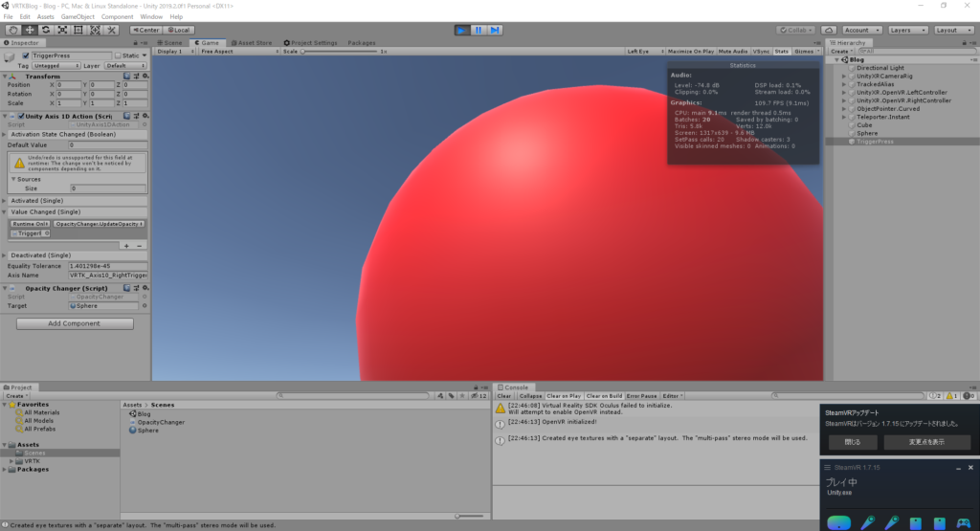Toggle hidden packages count icon showing 12
This screenshot has width=980, height=531.
(479, 396)
